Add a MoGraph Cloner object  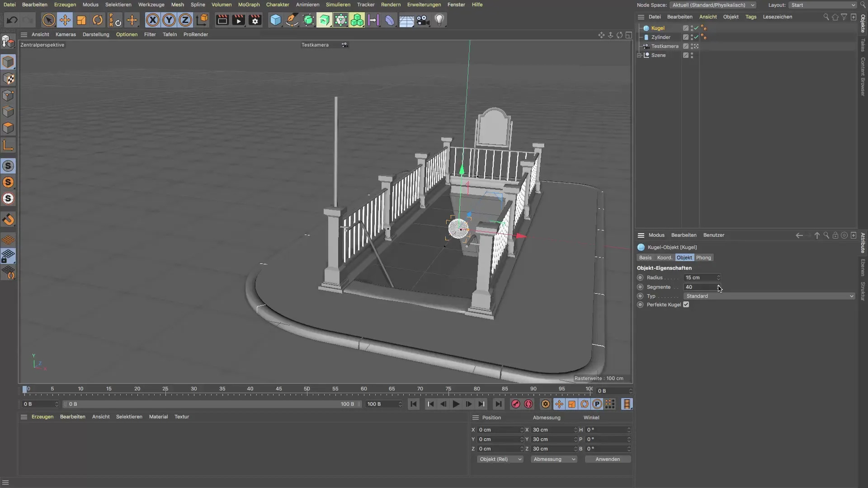[357, 20]
